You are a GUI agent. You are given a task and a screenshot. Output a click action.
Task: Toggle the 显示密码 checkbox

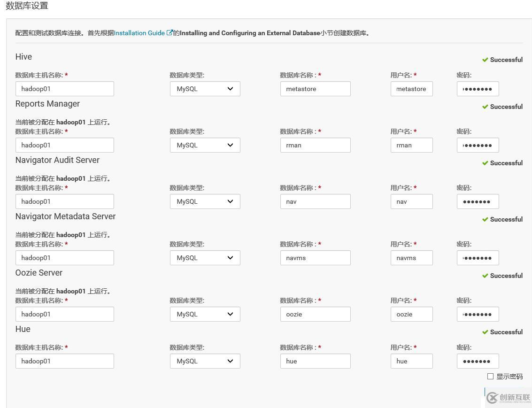(x=490, y=376)
